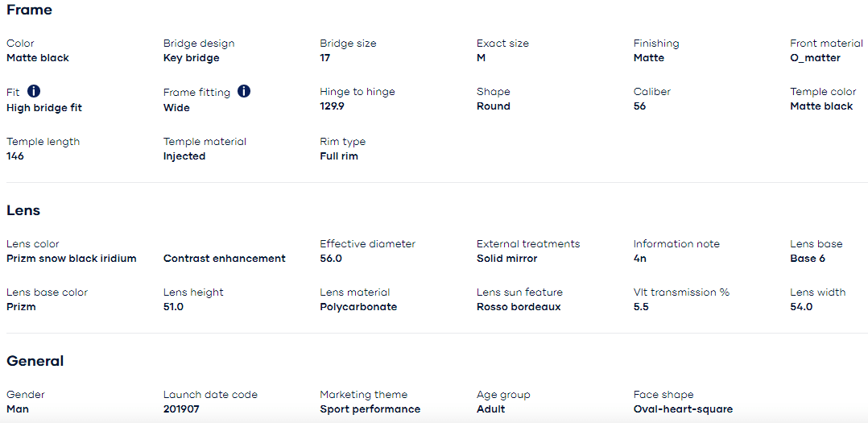The height and width of the screenshot is (423, 868).
Task: Click the Full rim type value
Action: pyautogui.click(x=339, y=156)
